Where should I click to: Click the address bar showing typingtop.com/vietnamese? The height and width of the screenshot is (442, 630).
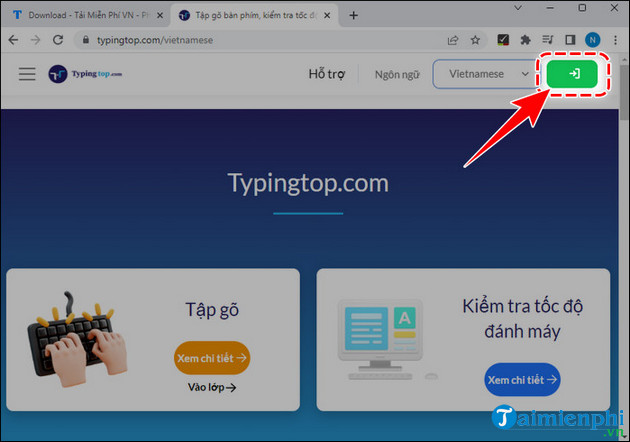250,41
